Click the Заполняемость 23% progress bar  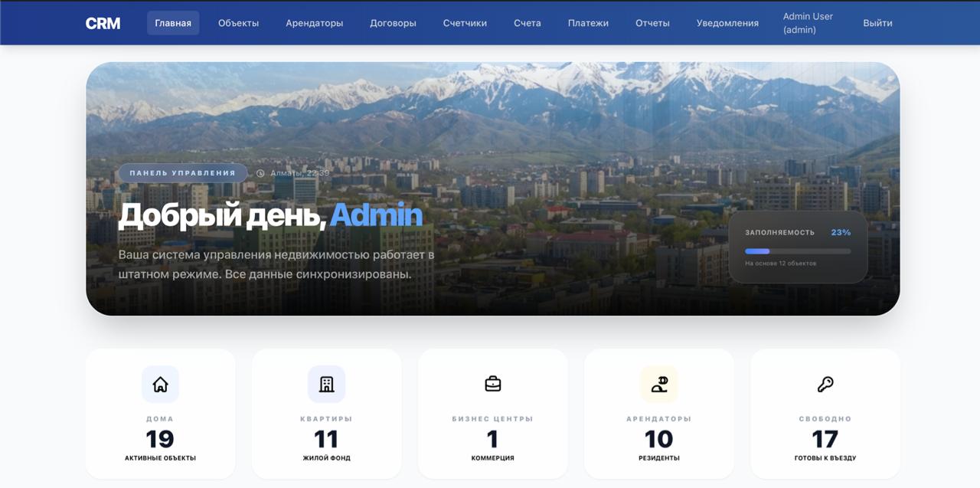[798, 251]
